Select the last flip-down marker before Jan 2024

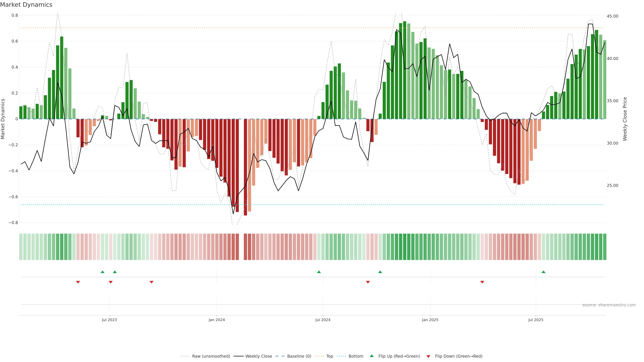coord(151,282)
